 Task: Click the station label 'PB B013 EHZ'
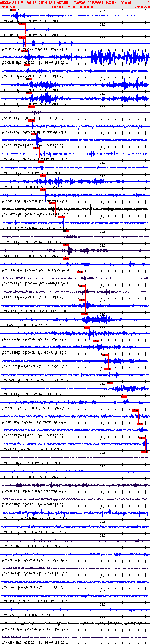pos(11,90)
